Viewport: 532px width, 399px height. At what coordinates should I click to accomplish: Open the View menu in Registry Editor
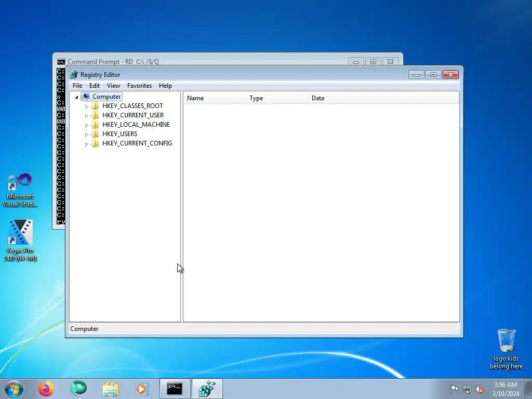pyautogui.click(x=113, y=86)
